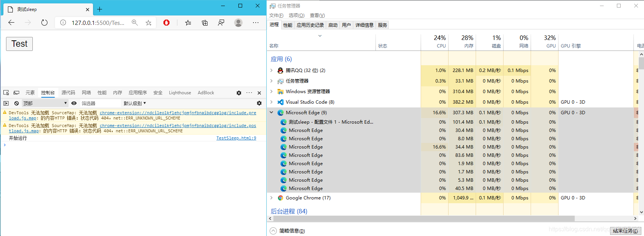Image resolution: width=644 pixels, height=236 pixels.
Task: Click the 腾讯QQ penguin process icon
Action: click(x=281, y=70)
